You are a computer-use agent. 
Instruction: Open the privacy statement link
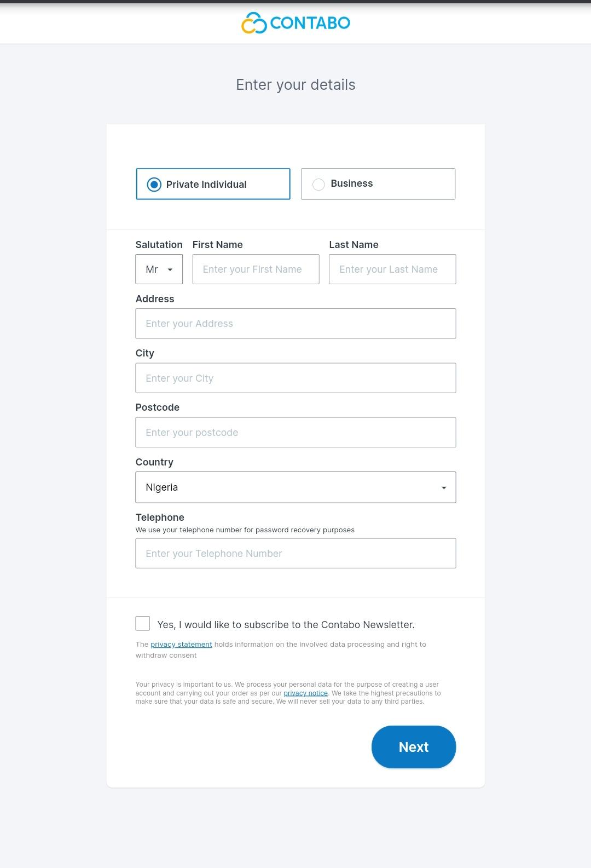[181, 645]
